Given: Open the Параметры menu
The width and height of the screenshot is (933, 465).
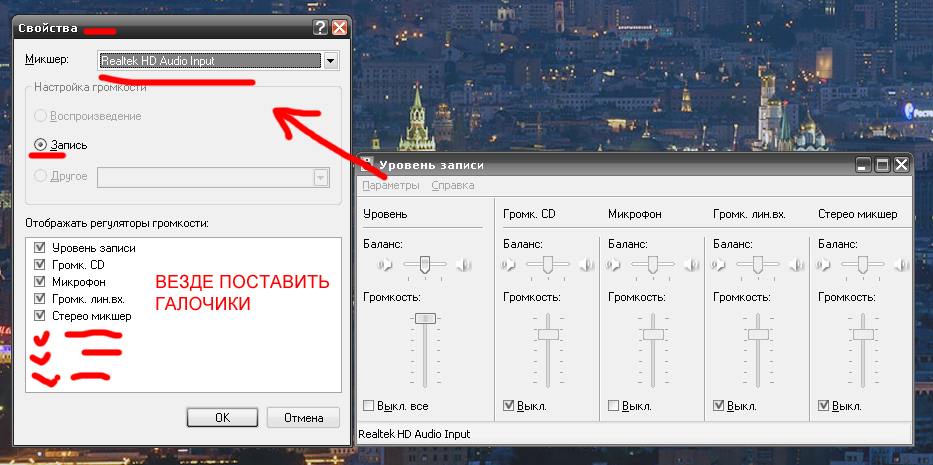Looking at the screenshot, I should (391, 185).
